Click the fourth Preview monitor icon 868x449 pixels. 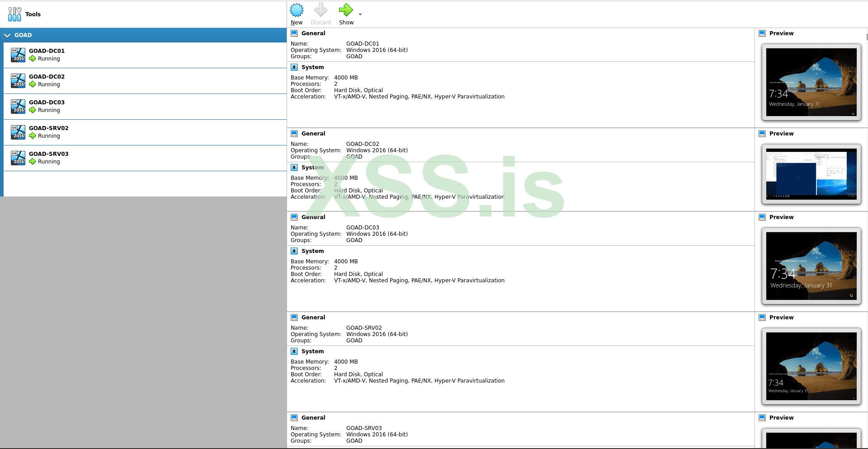coord(762,318)
